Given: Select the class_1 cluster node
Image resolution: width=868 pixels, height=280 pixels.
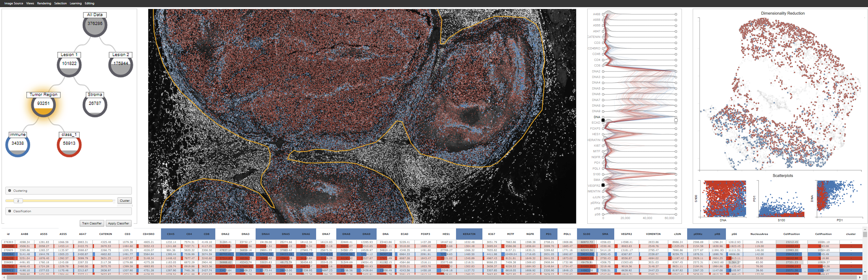Looking at the screenshot, I should (69, 145).
